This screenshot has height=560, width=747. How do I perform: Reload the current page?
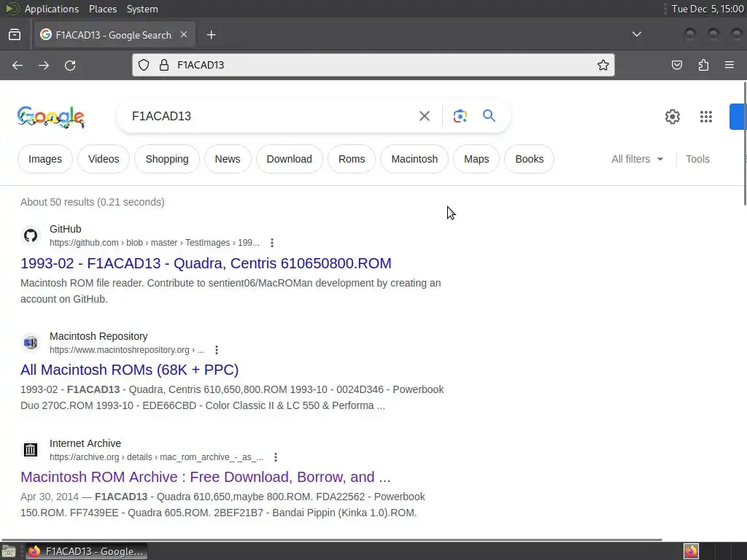coord(70,65)
